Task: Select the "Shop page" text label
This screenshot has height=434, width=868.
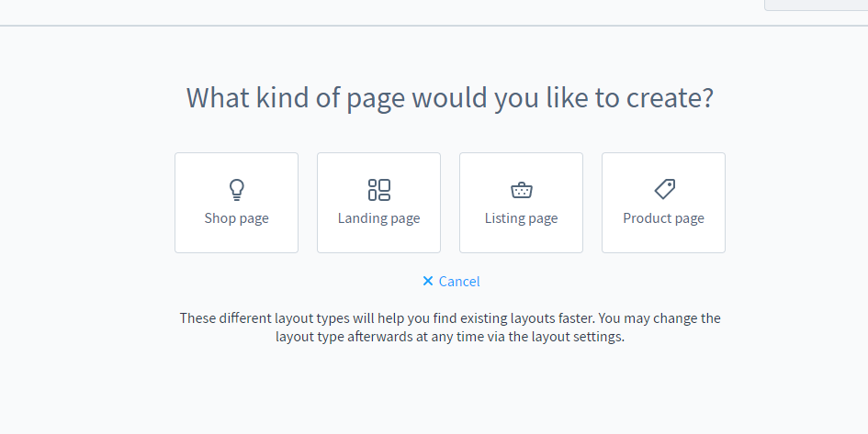Action: point(237,218)
